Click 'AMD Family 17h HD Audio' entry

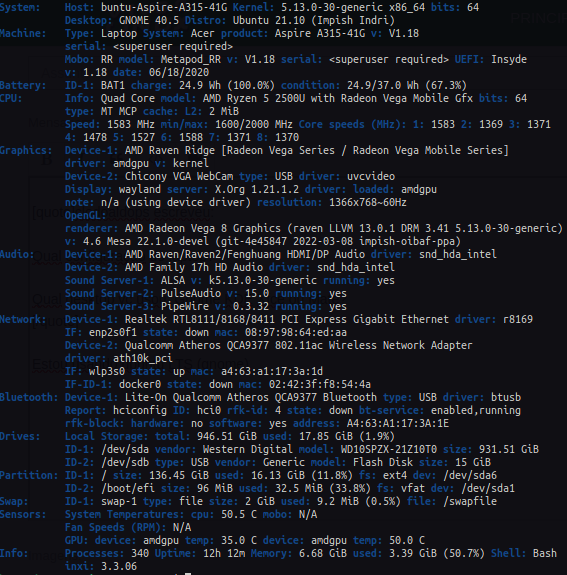coord(194,267)
